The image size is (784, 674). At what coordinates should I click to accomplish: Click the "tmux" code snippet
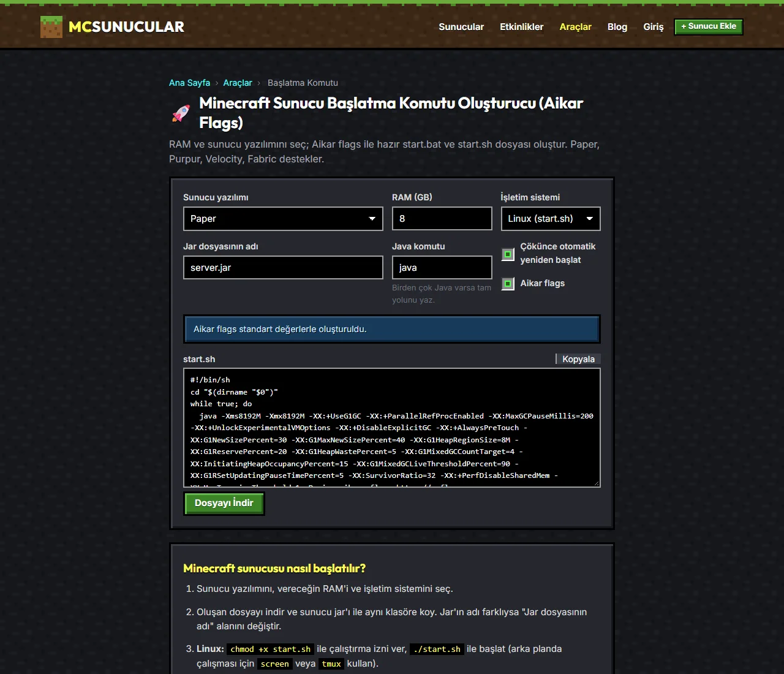click(331, 664)
